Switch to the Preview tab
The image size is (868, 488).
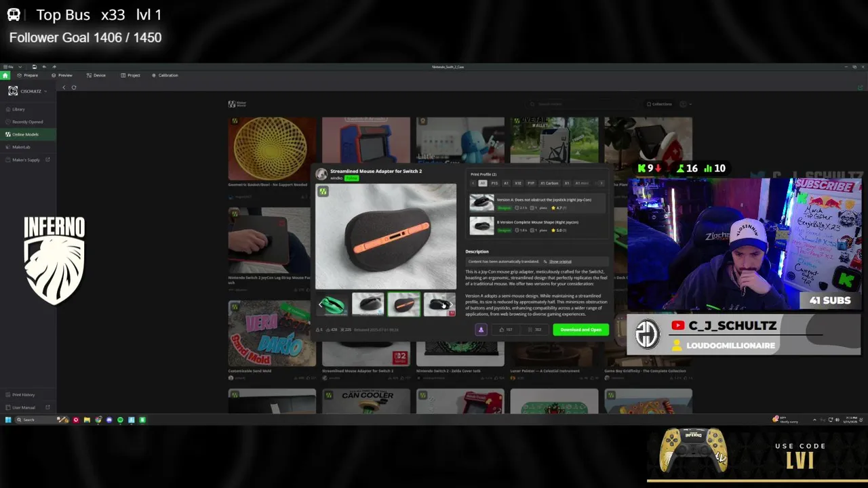62,75
